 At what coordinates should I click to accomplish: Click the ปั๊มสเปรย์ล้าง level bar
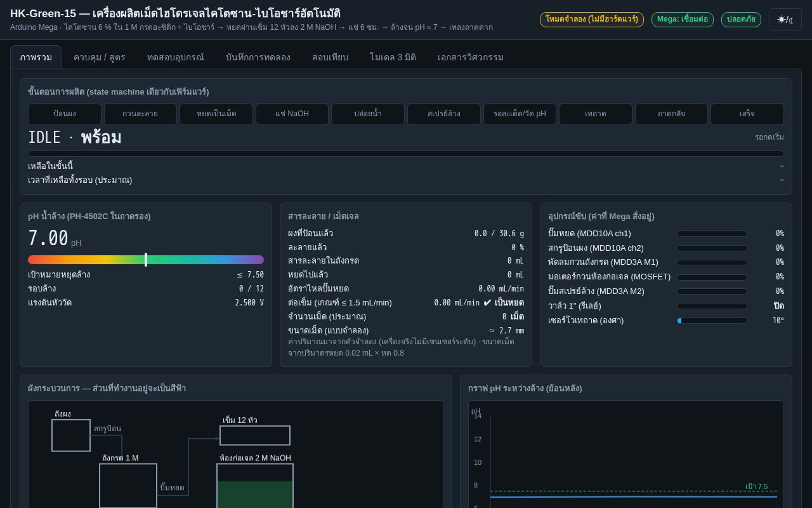tap(712, 291)
